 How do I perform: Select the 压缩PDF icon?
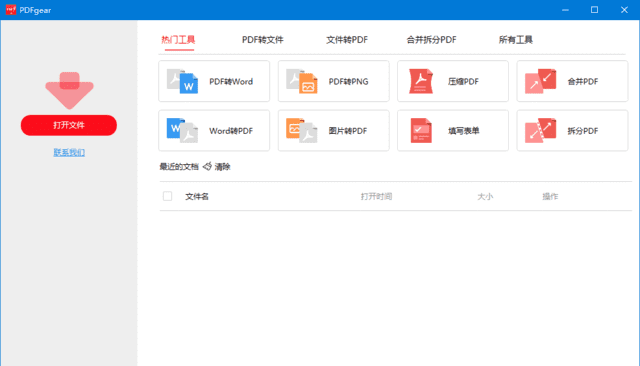point(421,81)
